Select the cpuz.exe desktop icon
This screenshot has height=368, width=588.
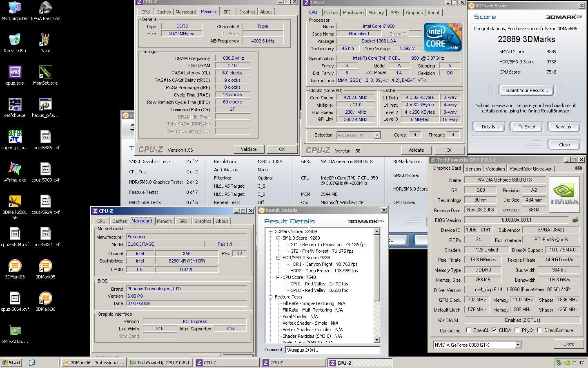pos(15,76)
